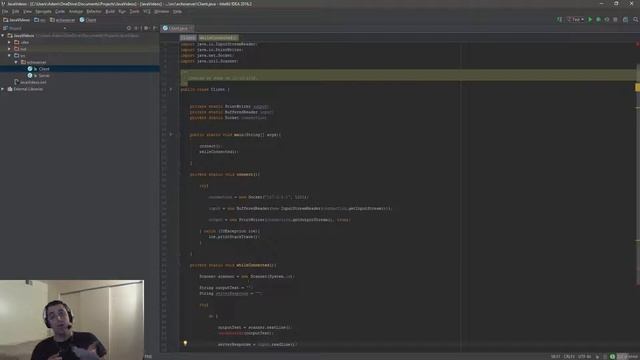Open the View menu

coord(27,11)
